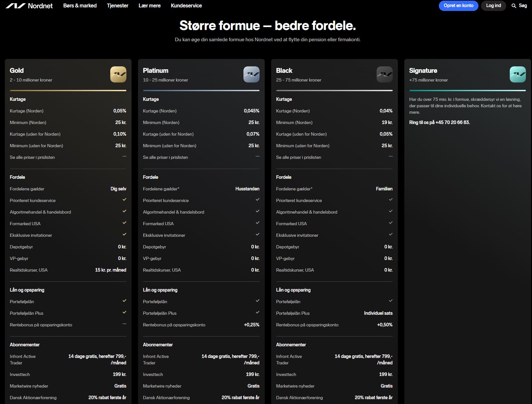
Task: Click Gold checkmark for Porteføljelån
Action: click(124, 301)
